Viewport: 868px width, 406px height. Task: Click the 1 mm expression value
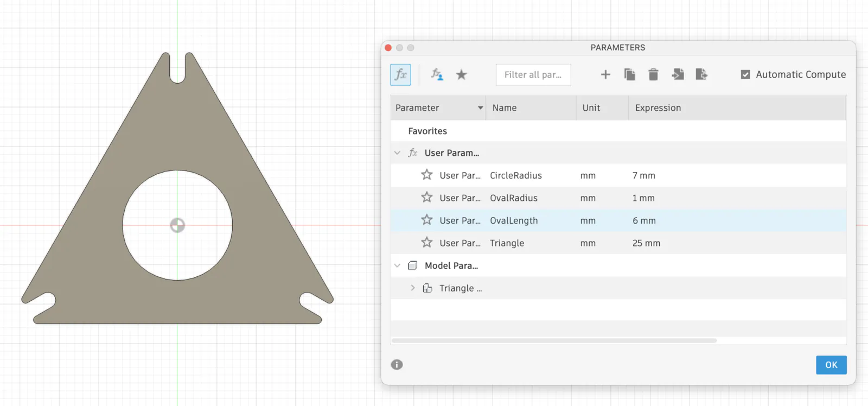[643, 198]
